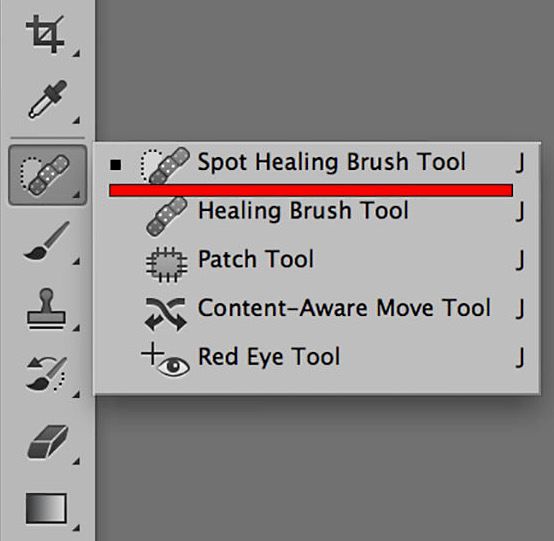
Task: Select the Eyedropper tool
Action: (48, 99)
